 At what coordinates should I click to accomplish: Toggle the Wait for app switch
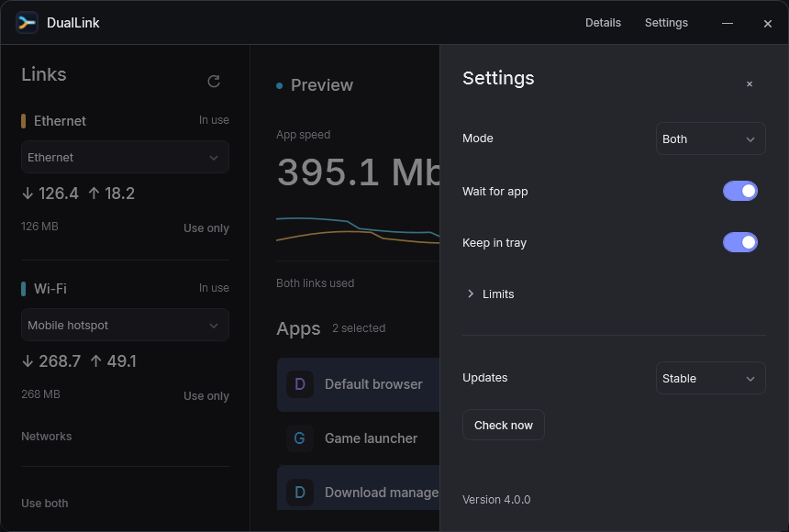click(x=740, y=191)
